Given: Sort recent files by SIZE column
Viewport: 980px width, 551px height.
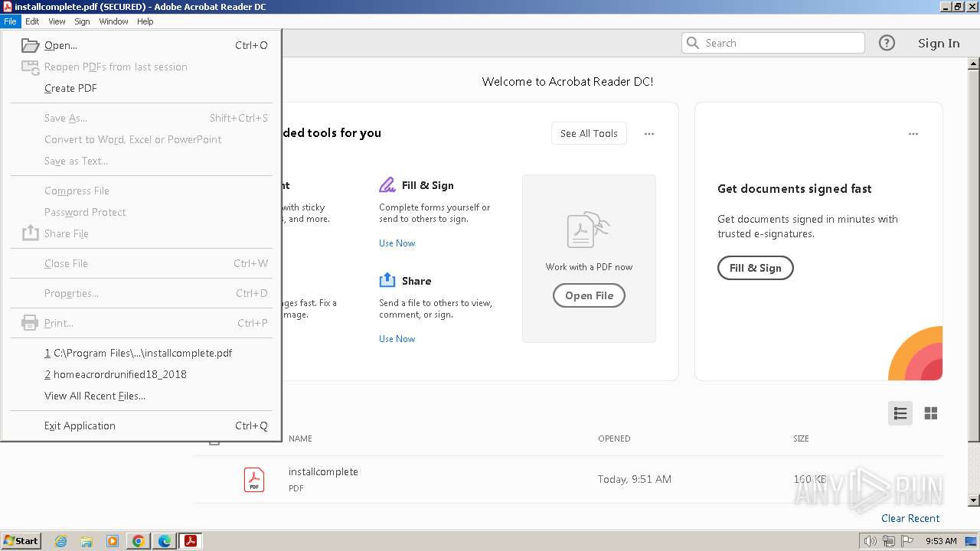Looking at the screenshot, I should point(801,439).
